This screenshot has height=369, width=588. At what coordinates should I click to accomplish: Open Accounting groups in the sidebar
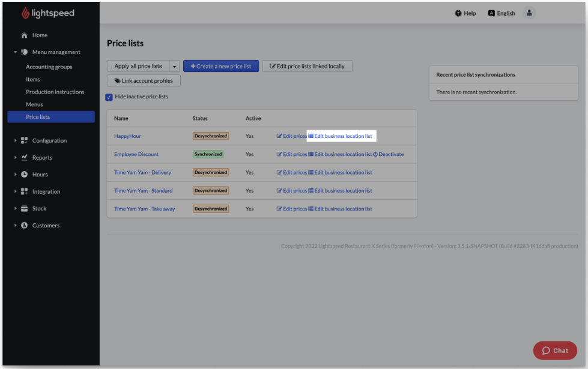tap(49, 67)
